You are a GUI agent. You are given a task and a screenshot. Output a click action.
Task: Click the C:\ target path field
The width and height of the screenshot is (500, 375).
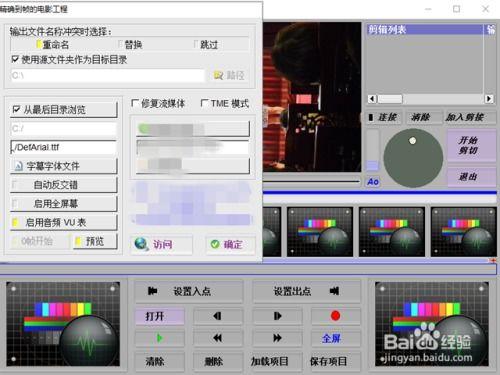[x=108, y=75]
